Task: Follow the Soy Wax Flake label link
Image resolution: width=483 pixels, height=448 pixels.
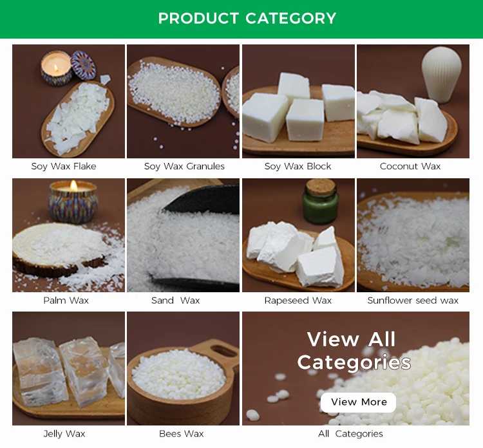Action: click(64, 167)
